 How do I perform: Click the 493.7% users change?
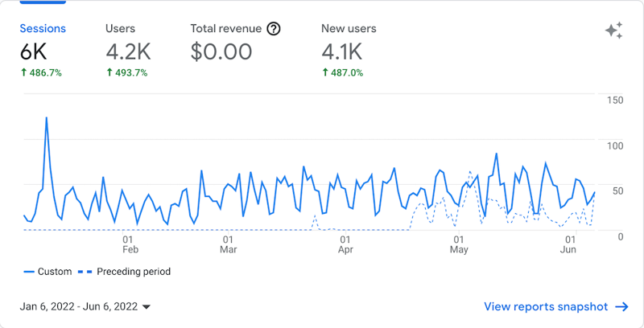click(x=126, y=73)
